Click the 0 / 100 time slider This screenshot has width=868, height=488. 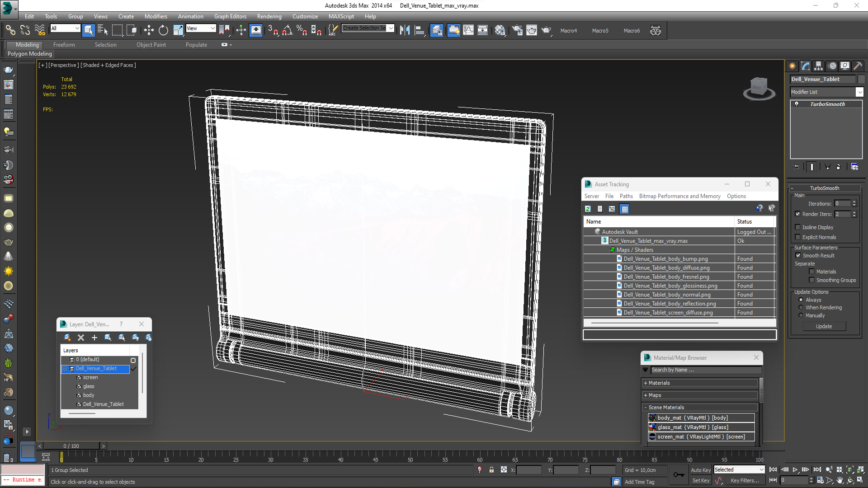(71, 446)
